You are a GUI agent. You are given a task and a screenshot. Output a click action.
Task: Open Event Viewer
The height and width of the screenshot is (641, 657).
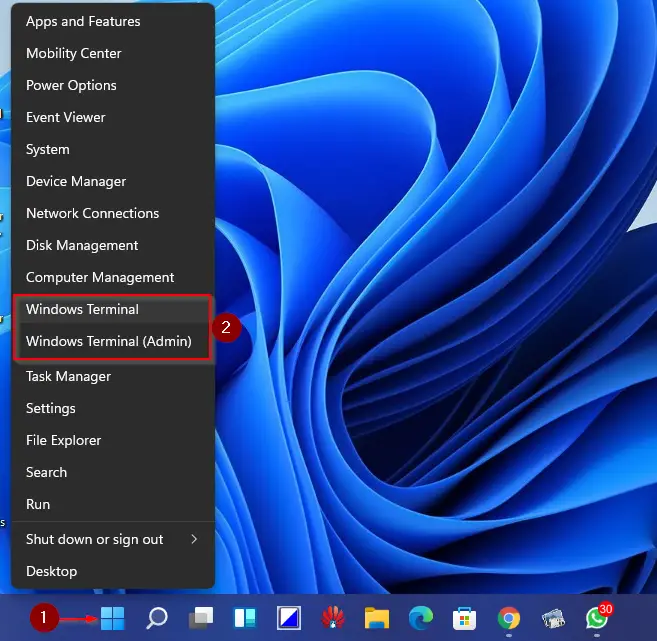[x=113, y=117]
